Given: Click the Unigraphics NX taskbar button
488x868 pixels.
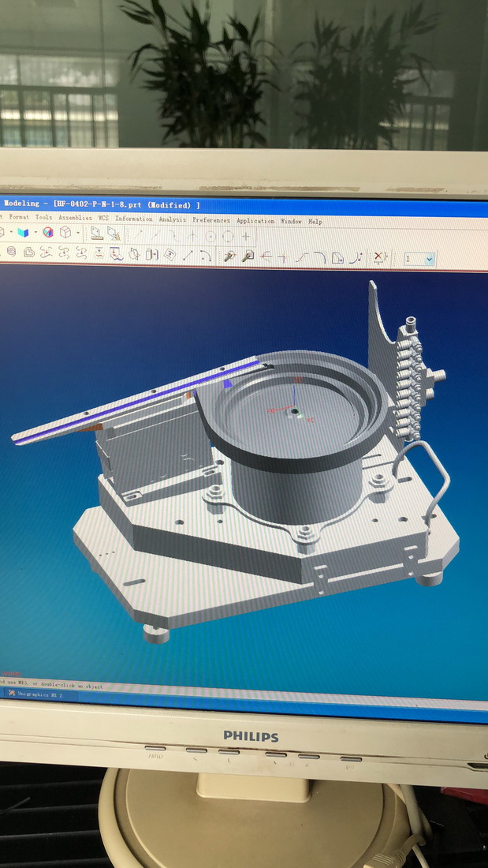Looking at the screenshot, I should [x=35, y=692].
